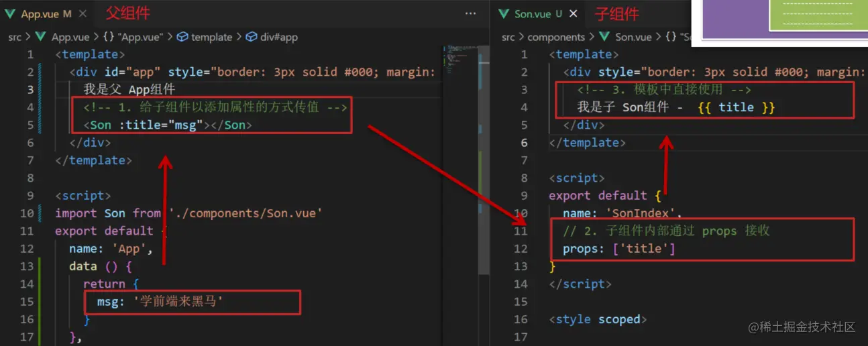
Task: Click <script> opening tag in Son.vue
Action: pyautogui.click(x=577, y=178)
